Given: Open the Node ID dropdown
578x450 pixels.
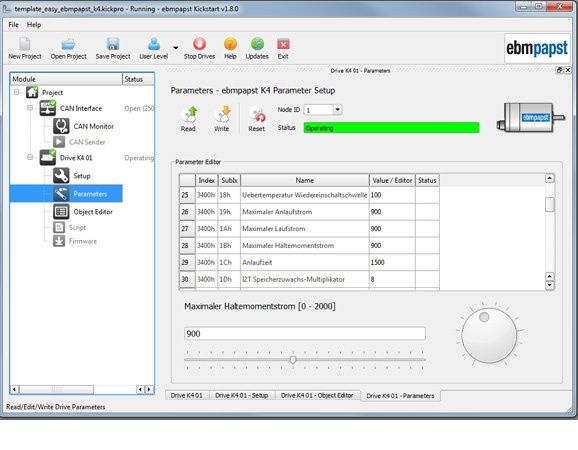Looking at the screenshot, I should tap(337, 110).
